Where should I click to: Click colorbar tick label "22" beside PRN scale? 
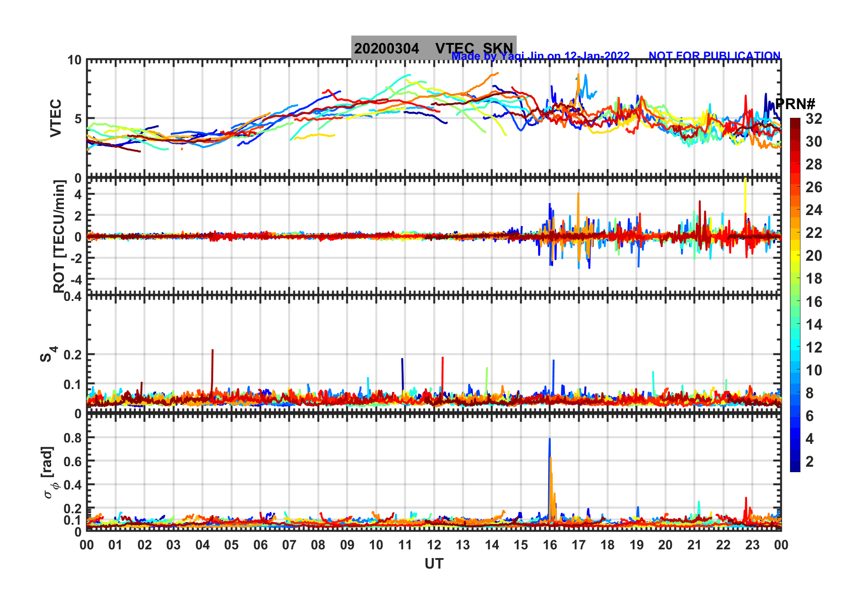(x=814, y=233)
